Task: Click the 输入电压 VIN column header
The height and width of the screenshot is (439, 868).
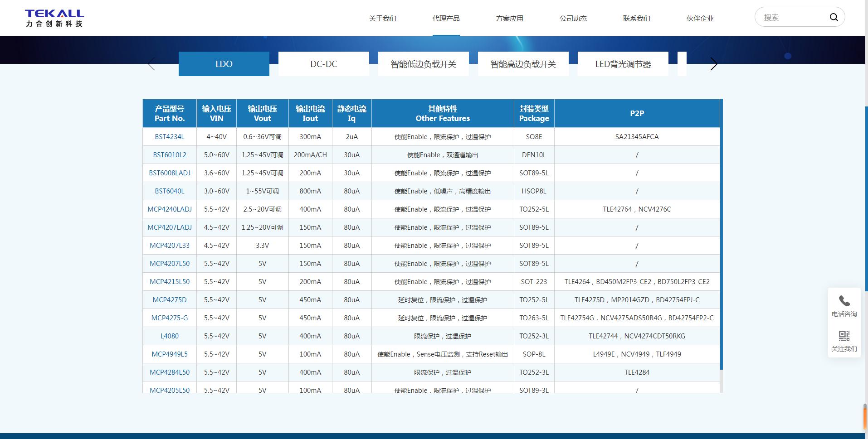Action: pos(217,113)
